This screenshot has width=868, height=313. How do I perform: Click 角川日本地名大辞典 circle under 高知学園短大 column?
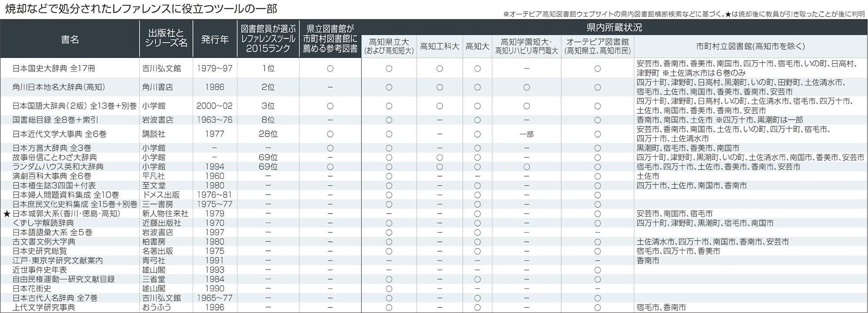tap(526, 87)
